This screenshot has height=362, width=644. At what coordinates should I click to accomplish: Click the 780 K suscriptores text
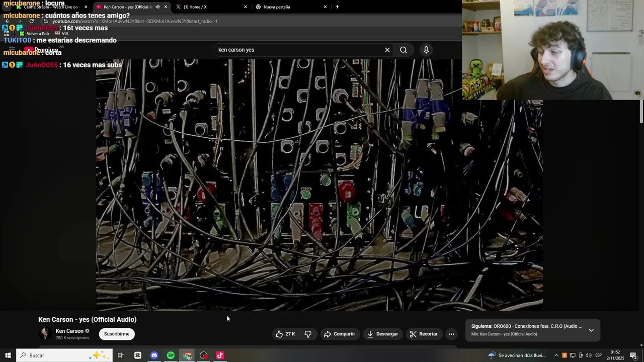72,338
